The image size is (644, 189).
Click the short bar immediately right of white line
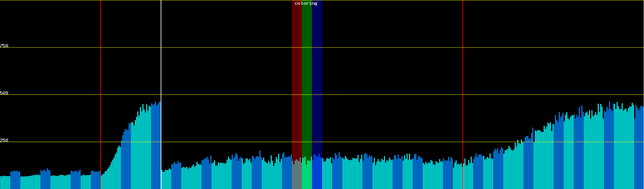click(162, 180)
